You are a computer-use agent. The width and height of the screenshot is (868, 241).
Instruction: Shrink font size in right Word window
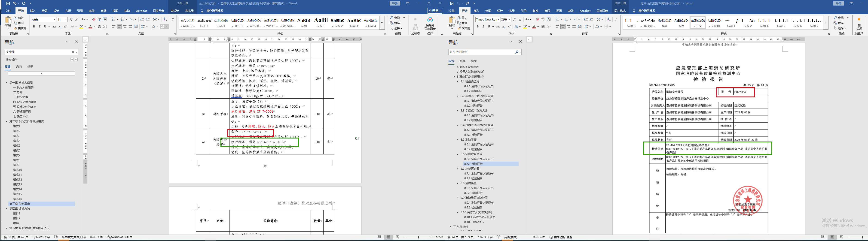pyautogui.click(x=521, y=20)
